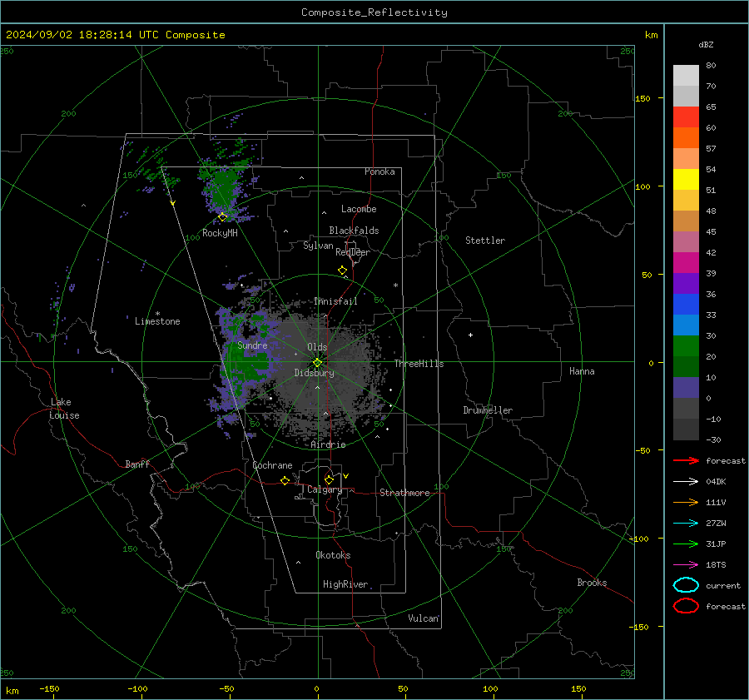The image size is (749, 700).
Task: Click the Banff city label
Action: (x=137, y=464)
